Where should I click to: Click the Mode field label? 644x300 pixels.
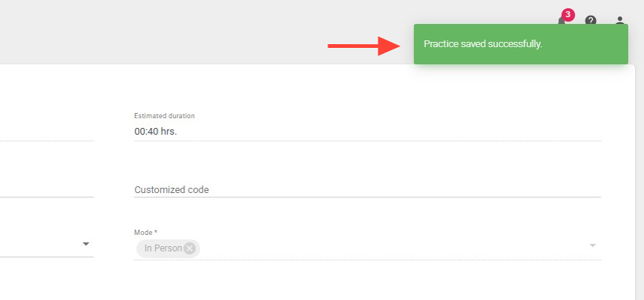click(146, 233)
